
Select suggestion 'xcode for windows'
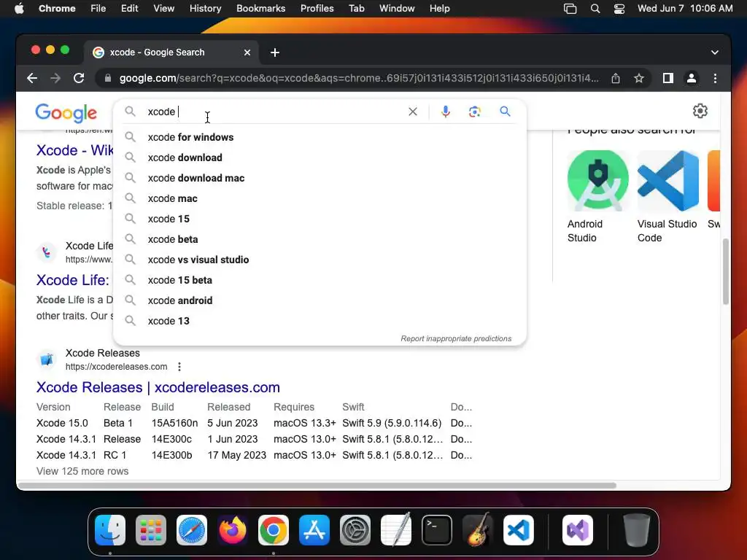[320, 137]
